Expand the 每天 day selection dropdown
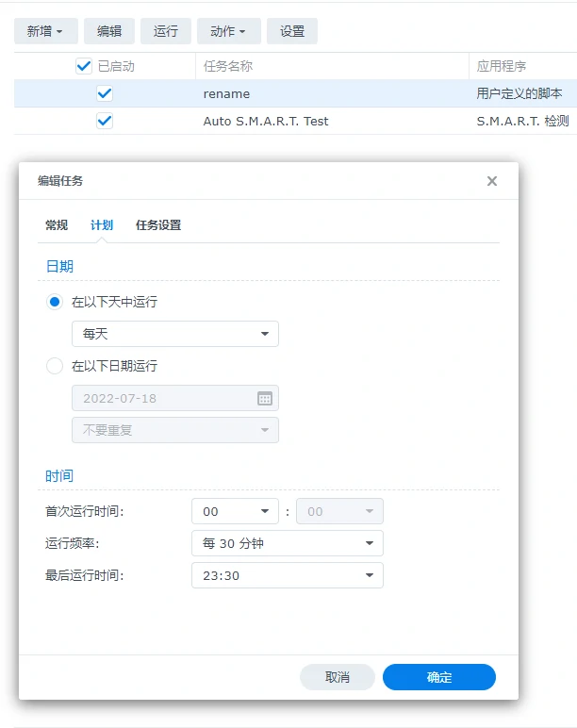The height and width of the screenshot is (728, 577). (x=175, y=334)
